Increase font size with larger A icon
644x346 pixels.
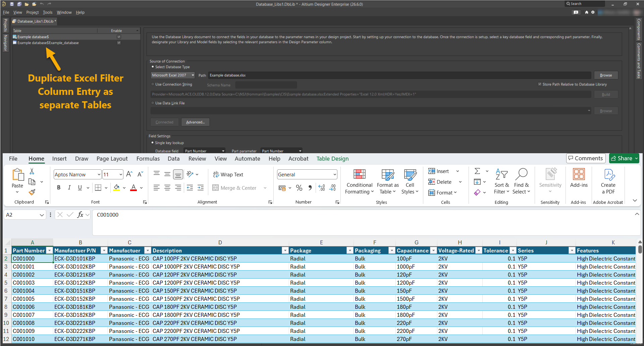pyautogui.click(x=129, y=174)
